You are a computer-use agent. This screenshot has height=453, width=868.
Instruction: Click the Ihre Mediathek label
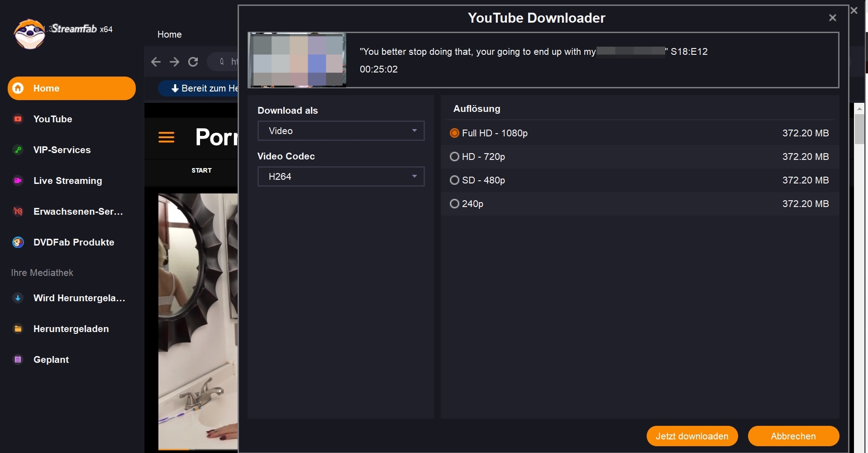click(42, 273)
